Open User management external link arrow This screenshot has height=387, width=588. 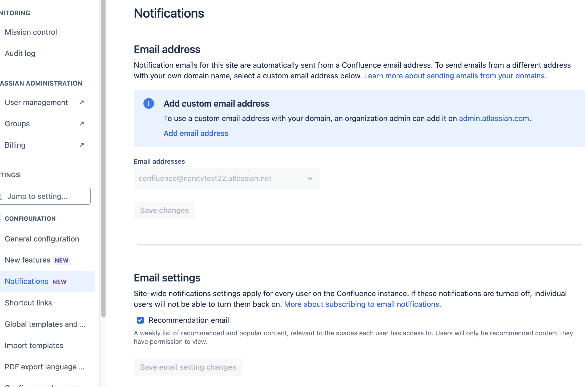(x=82, y=102)
